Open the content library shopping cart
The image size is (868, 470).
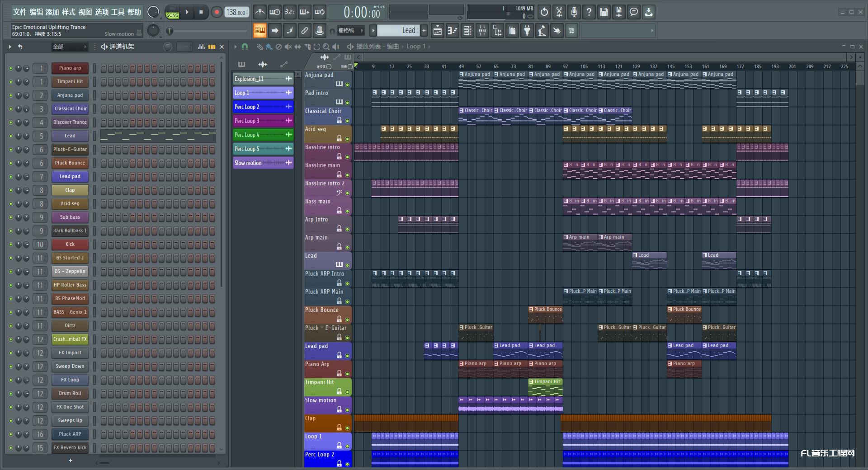(572, 31)
